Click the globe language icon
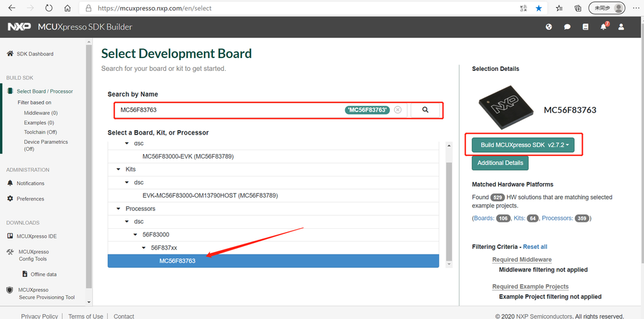This screenshot has height=319, width=644. tap(549, 27)
